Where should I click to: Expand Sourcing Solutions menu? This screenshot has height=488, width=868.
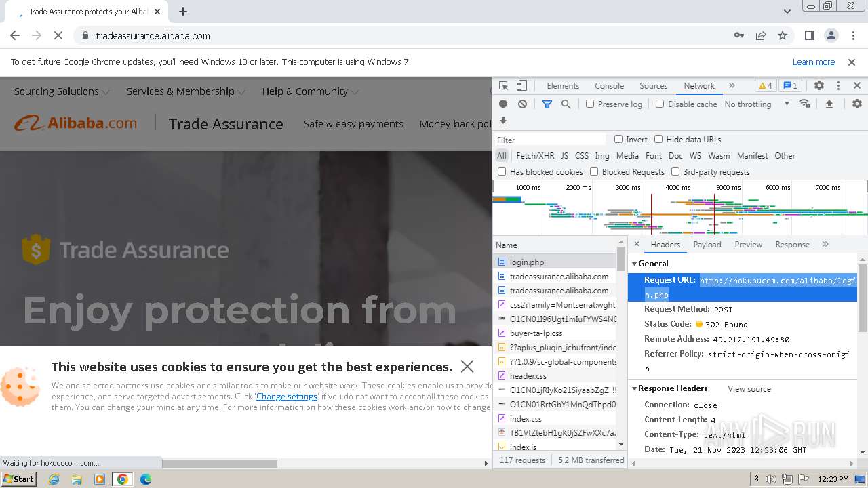point(62,91)
